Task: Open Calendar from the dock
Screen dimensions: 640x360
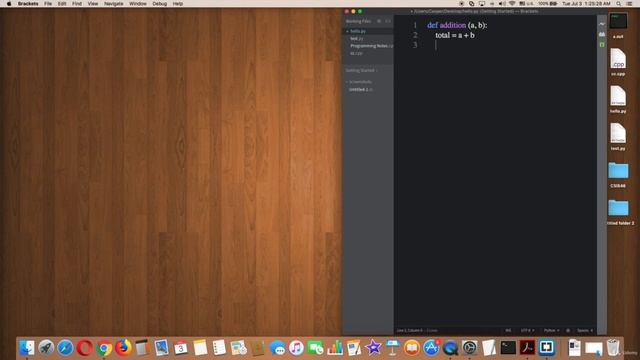Action: [180, 348]
